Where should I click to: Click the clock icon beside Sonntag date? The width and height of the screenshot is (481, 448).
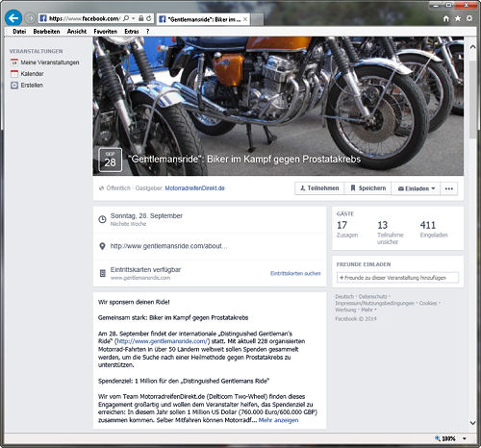tap(102, 219)
